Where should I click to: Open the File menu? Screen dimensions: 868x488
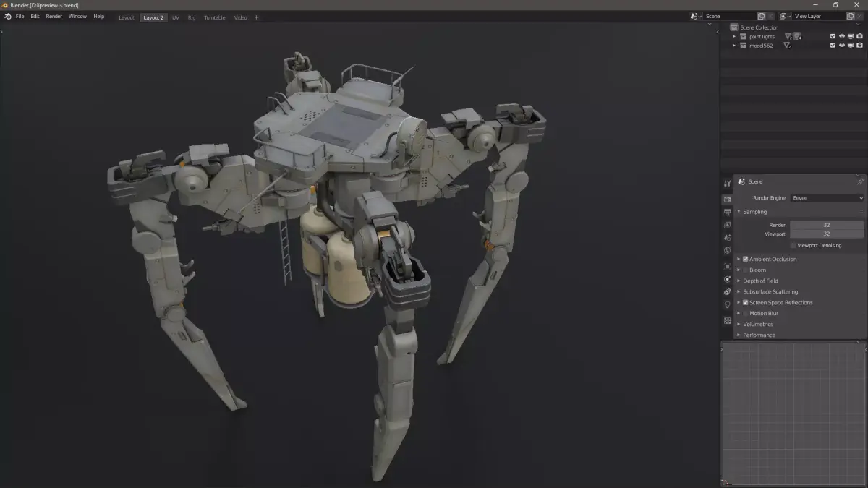[20, 16]
